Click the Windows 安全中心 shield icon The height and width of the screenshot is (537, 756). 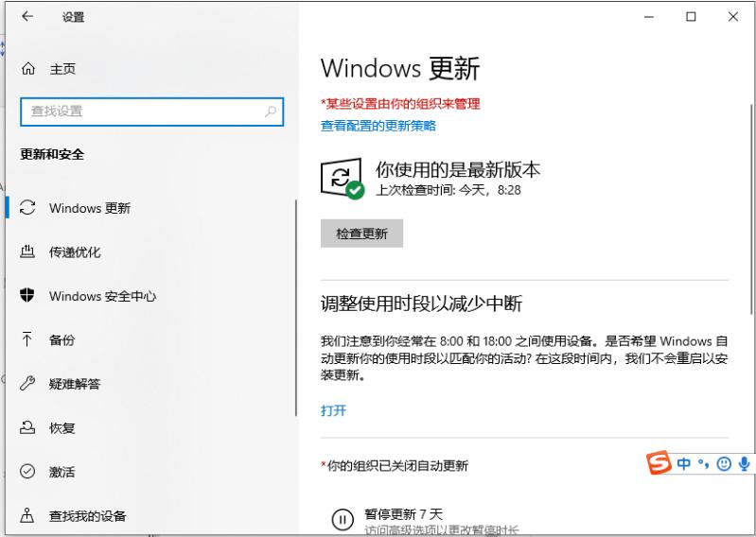click(27, 295)
